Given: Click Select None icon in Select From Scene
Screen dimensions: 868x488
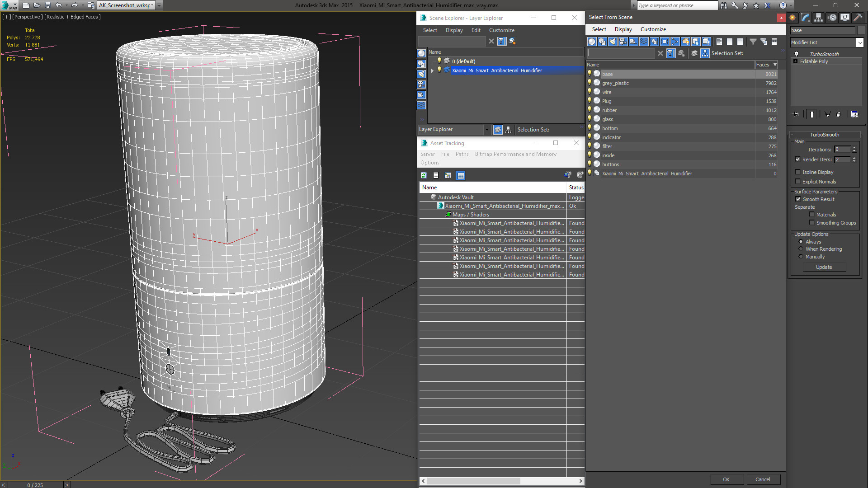Looking at the screenshot, I should [730, 42].
